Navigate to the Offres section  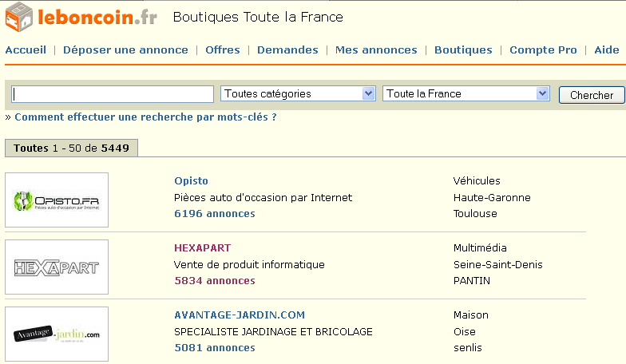223,50
